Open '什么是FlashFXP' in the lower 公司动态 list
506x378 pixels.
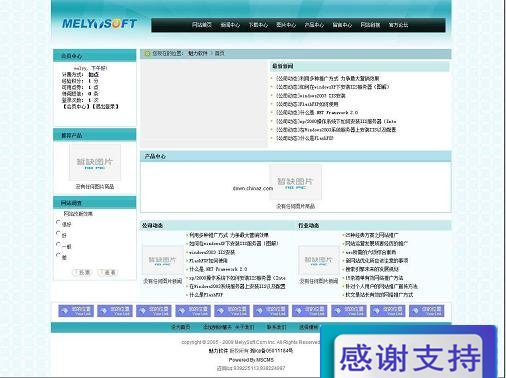click(x=206, y=295)
